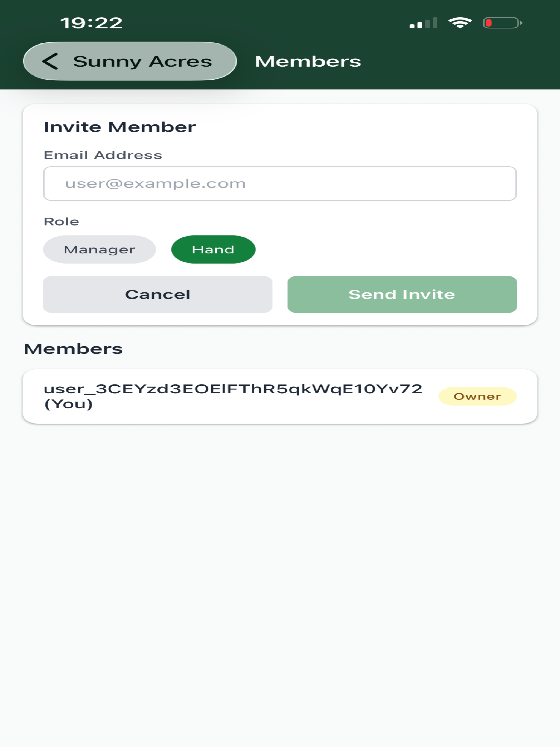Go back to Sunny Acres

pyautogui.click(x=130, y=61)
